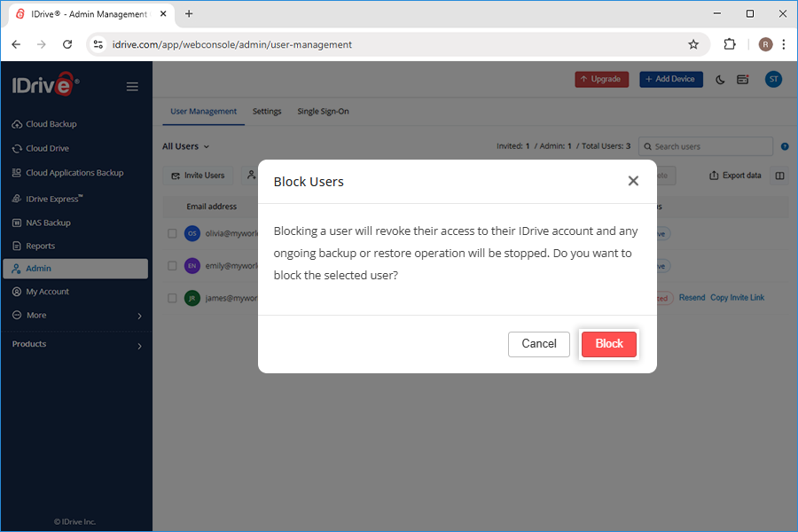Click Copy Invite Link for james

click(737, 298)
